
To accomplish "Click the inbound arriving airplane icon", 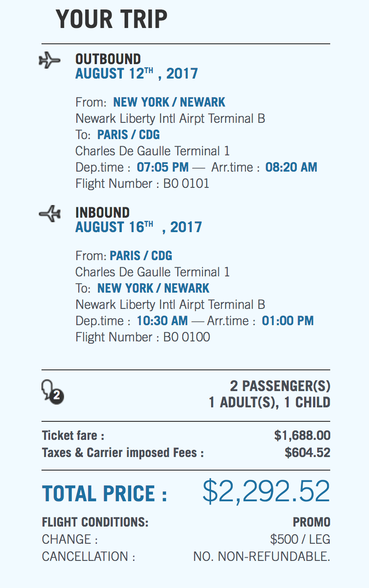I will coord(49,213).
